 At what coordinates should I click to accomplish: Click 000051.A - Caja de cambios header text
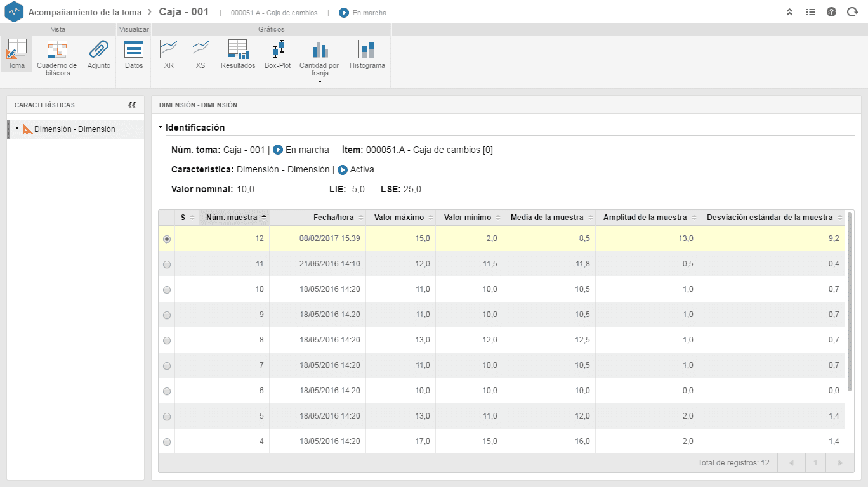[274, 13]
